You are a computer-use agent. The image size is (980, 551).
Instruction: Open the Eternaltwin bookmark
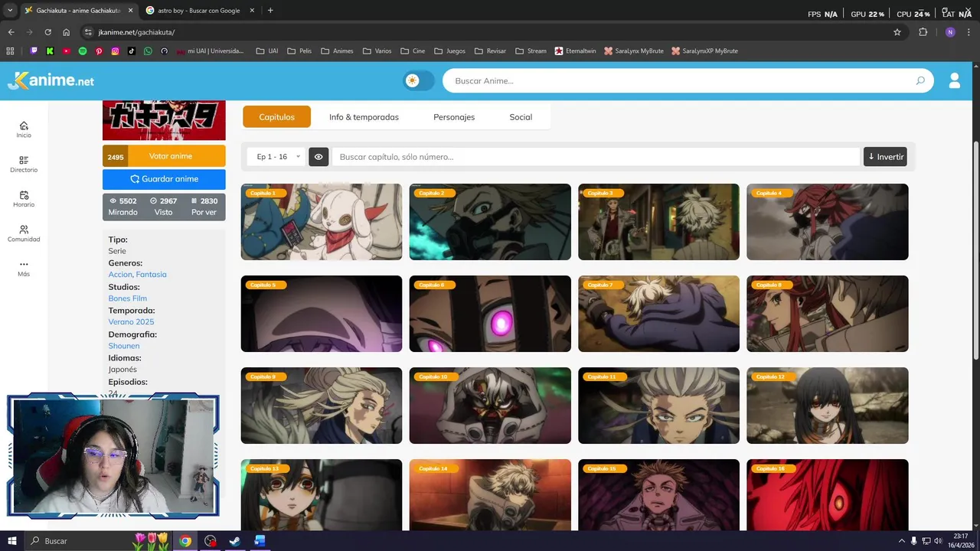coord(577,51)
